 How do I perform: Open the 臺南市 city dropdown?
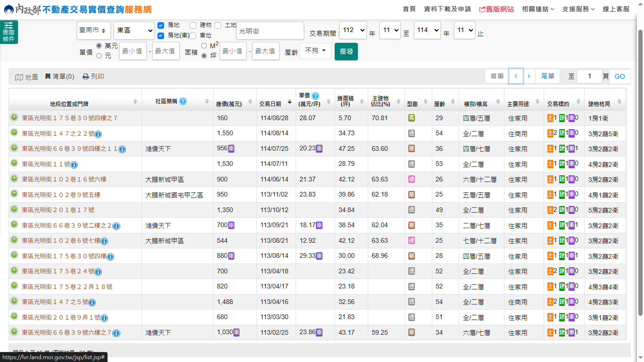click(94, 30)
